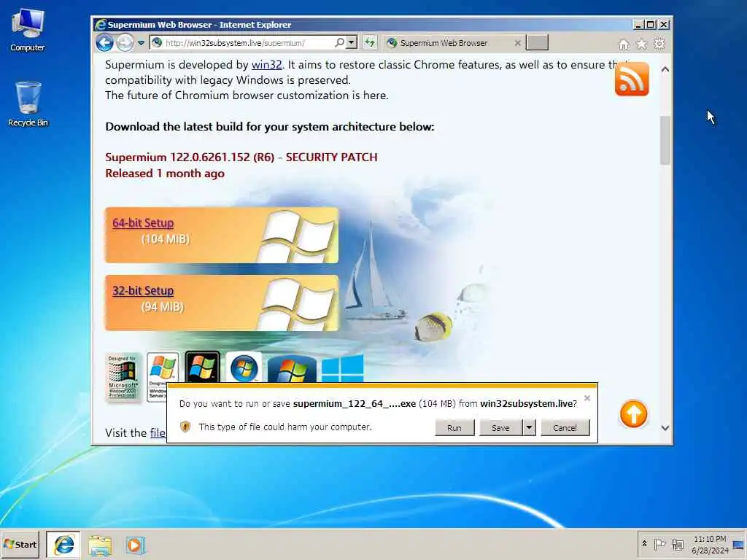The width and height of the screenshot is (747, 560).
Task: Open Windows Explorer from the taskbar
Action: [99, 545]
